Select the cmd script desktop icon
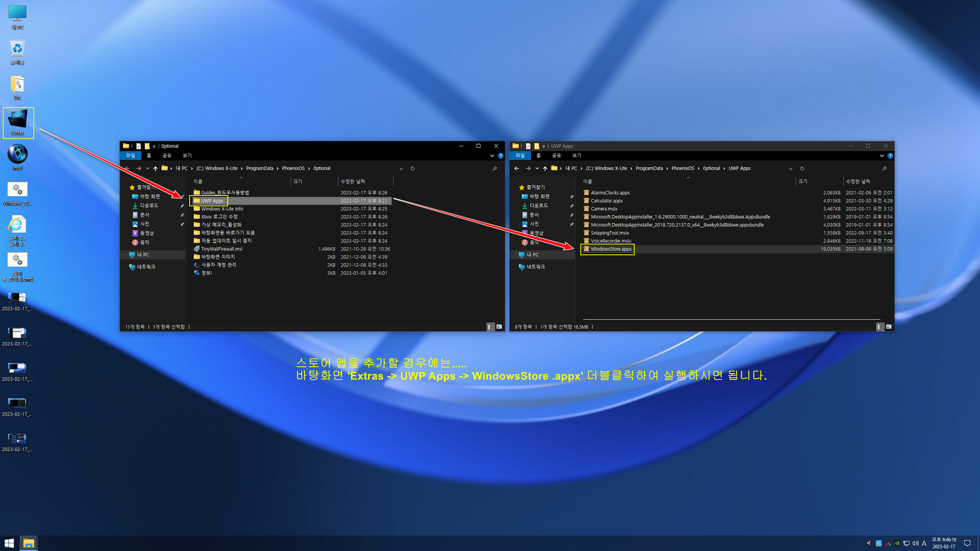 tap(17, 267)
